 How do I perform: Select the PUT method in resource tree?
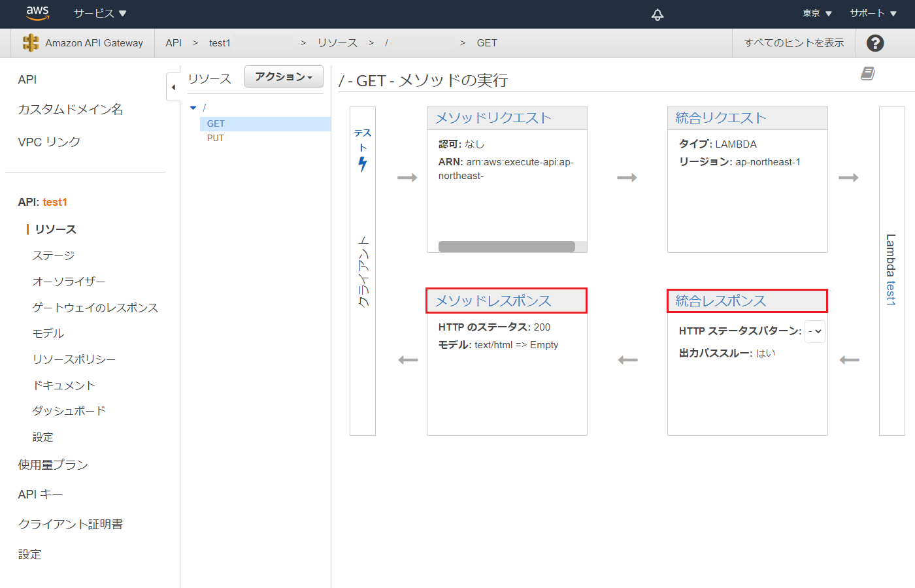pyautogui.click(x=215, y=138)
